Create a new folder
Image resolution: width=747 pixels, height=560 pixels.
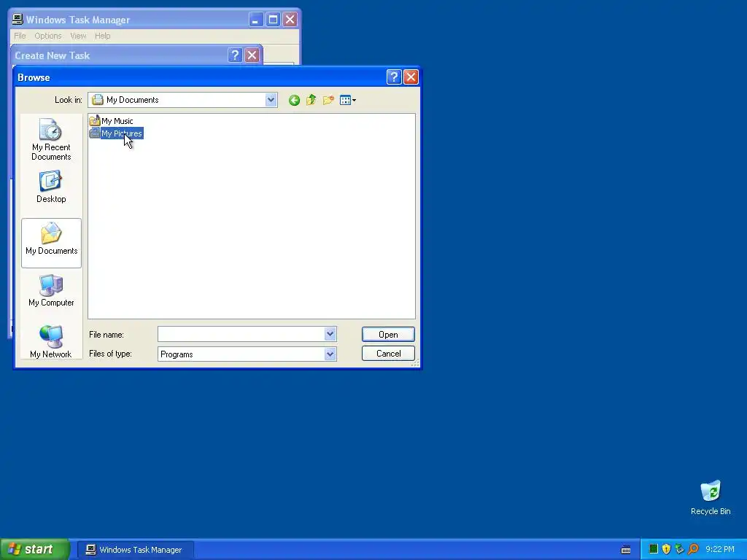pyautogui.click(x=328, y=100)
